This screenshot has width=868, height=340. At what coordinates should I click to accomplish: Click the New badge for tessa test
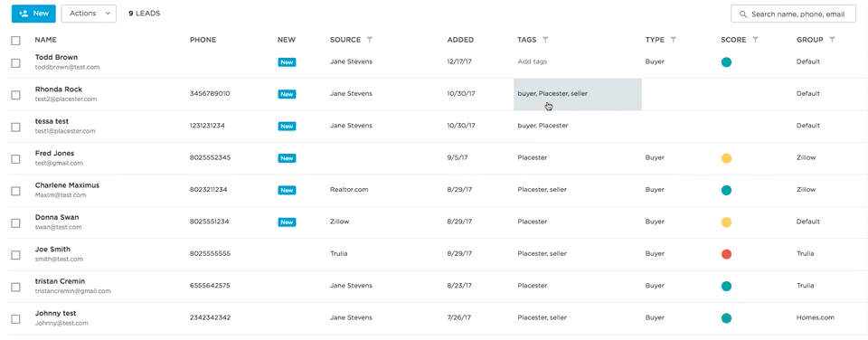tap(287, 127)
